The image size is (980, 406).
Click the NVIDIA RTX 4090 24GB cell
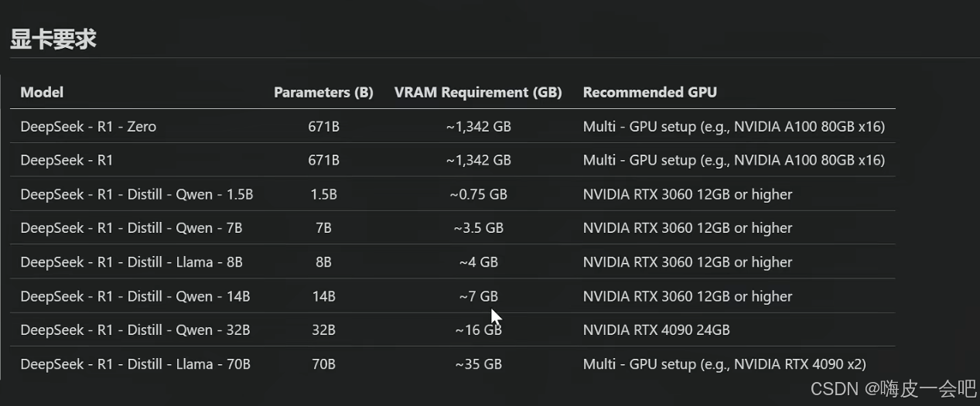tap(656, 330)
